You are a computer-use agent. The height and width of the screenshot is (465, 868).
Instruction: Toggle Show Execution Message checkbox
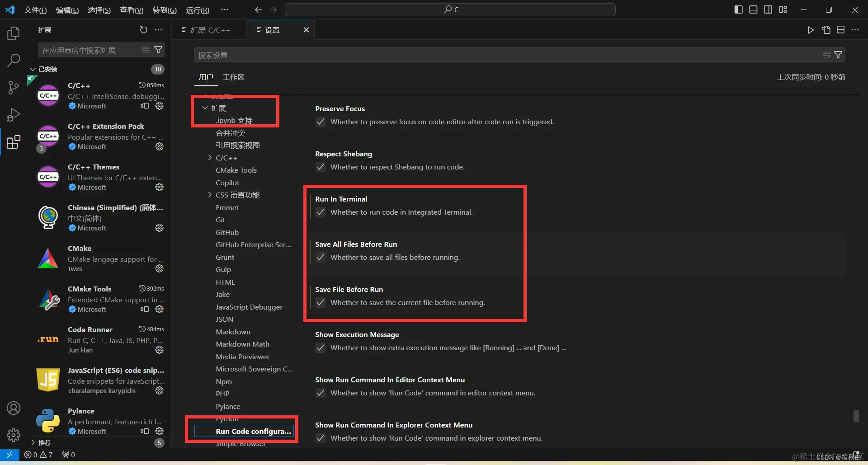(x=321, y=348)
